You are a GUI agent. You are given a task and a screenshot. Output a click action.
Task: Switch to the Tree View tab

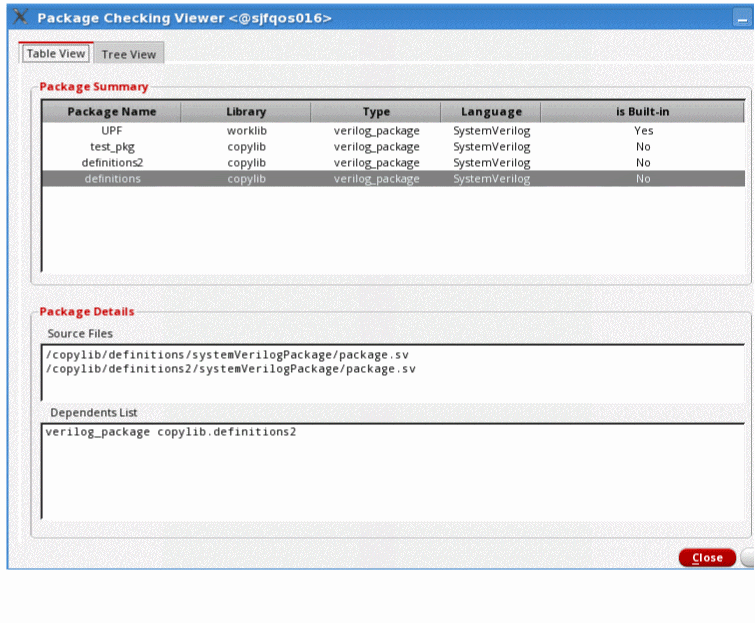tap(128, 54)
